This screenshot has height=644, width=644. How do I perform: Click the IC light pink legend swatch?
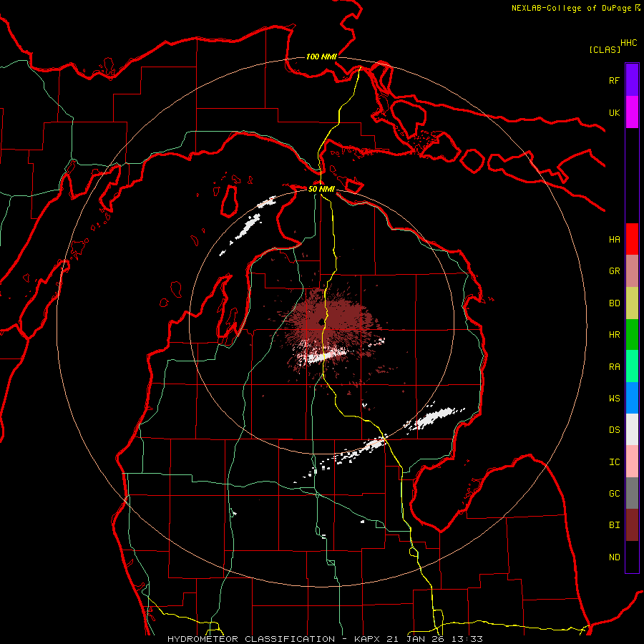pos(632,462)
